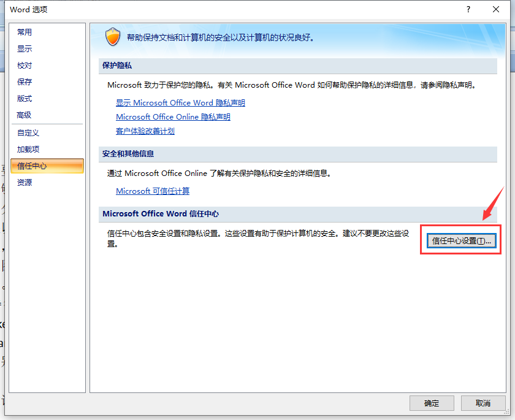
Task: Click the shield security icon
Action: (113, 37)
